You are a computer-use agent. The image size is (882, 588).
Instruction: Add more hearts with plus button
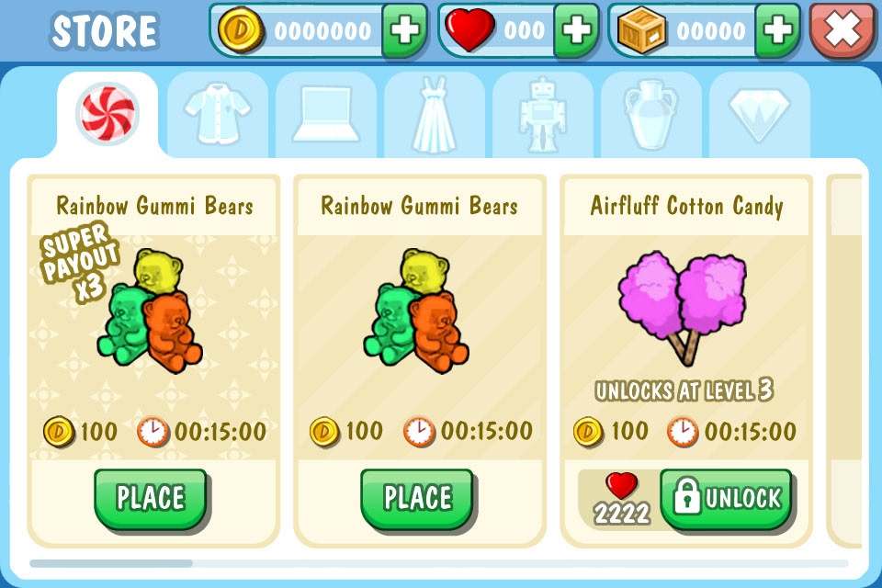[x=577, y=29]
